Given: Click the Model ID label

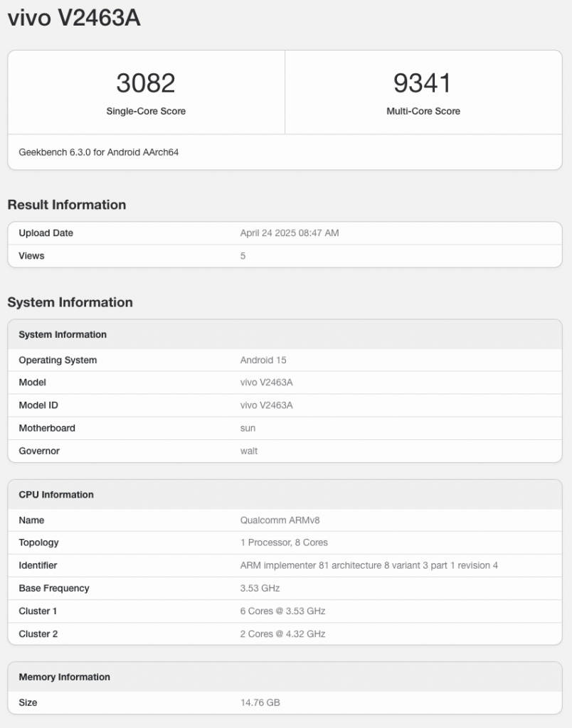Looking at the screenshot, I should [38, 405].
